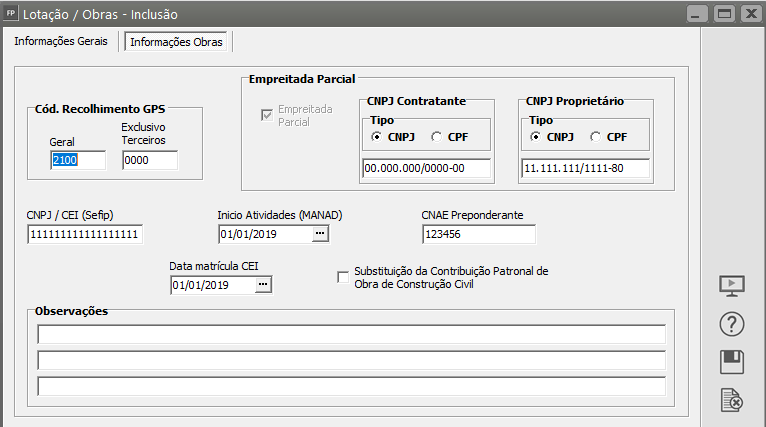The height and width of the screenshot is (427, 766).
Task: Open date picker for Data matrícula CEI
Action: pos(262,285)
